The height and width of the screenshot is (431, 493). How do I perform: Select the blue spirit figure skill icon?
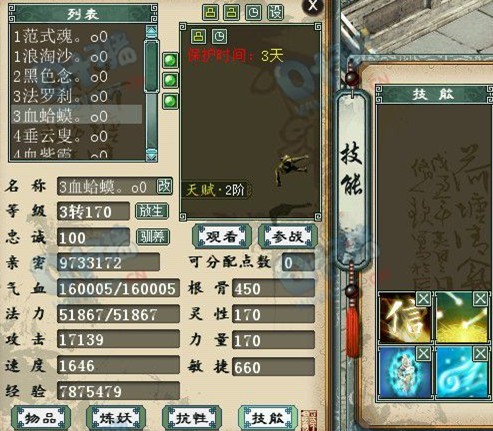coord(406,372)
